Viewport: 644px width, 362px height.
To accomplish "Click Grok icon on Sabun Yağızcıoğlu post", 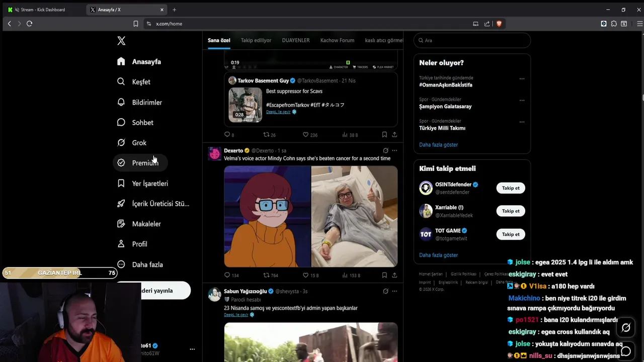I will tap(385, 291).
